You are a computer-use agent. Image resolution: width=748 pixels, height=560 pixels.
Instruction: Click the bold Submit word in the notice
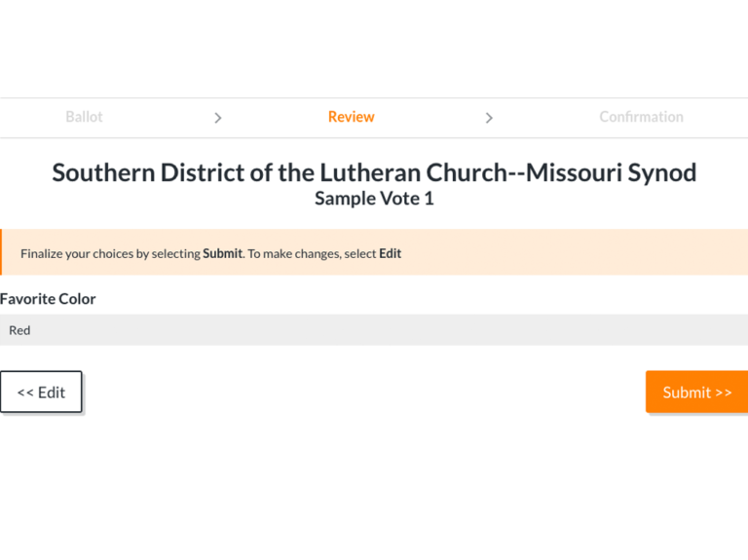(x=222, y=253)
